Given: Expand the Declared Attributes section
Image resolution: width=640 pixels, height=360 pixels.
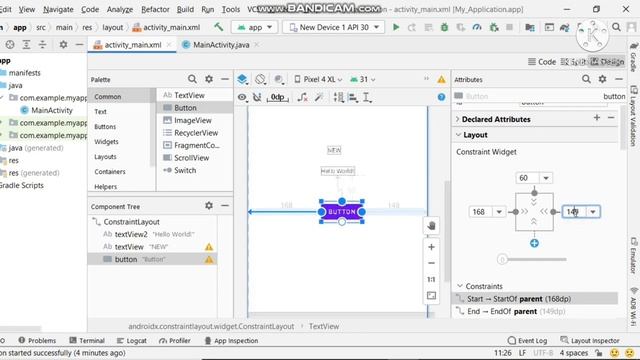Looking at the screenshot, I should click(458, 119).
